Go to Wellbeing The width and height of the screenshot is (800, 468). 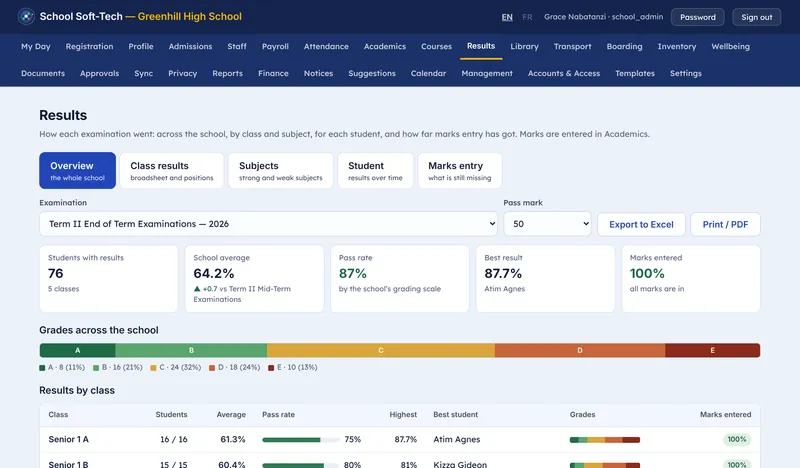pyautogui.click(x=731, y=46)
